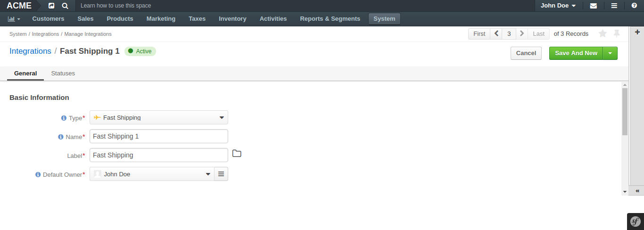Show the info tooltip for Type

coord(64,118)
